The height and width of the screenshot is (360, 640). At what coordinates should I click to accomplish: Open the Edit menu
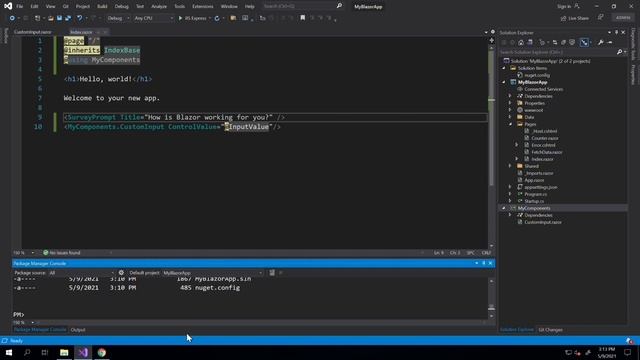tap(34, 7)
